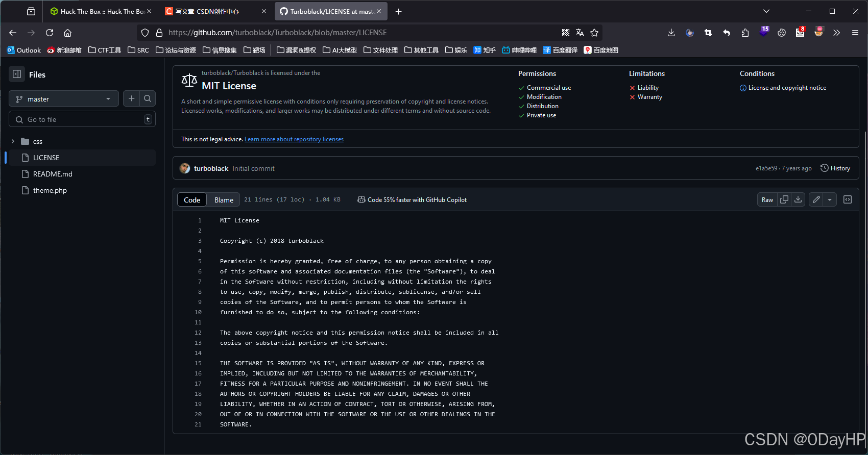Show more extensions chevron
Screen dimensions: 868x455
tap(836, 33)
